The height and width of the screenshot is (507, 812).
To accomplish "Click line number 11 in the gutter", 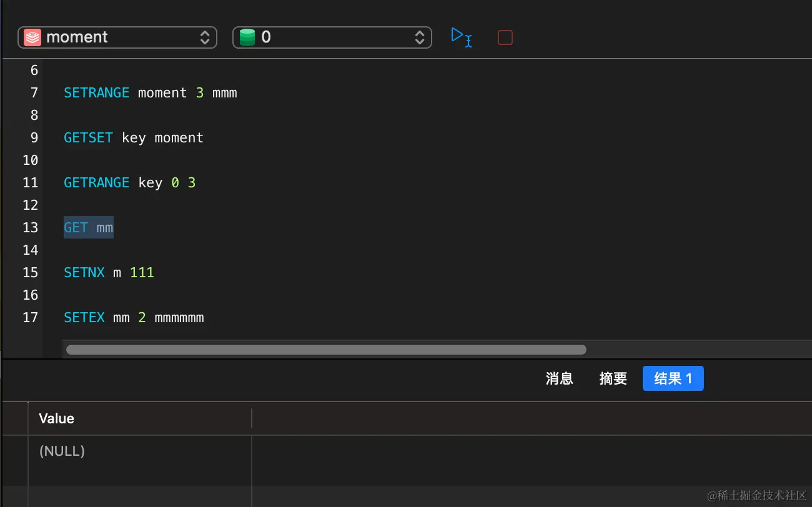I will pos(31,182).
